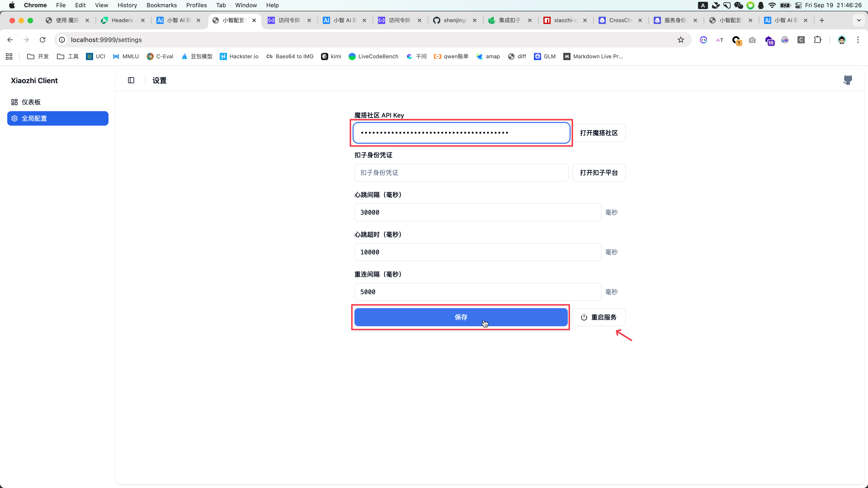
Task: Click the 心跳间隔 input showing 30000
Action: 477,212
